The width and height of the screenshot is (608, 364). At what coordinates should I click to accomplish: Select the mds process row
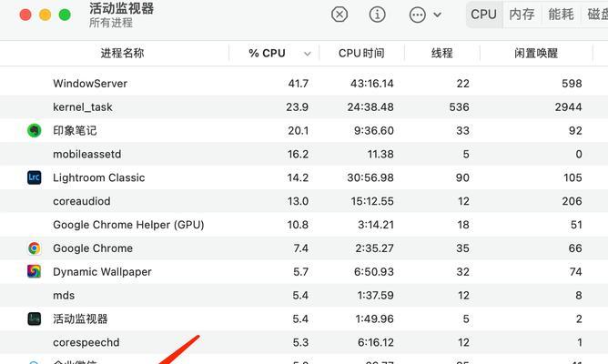304,296
